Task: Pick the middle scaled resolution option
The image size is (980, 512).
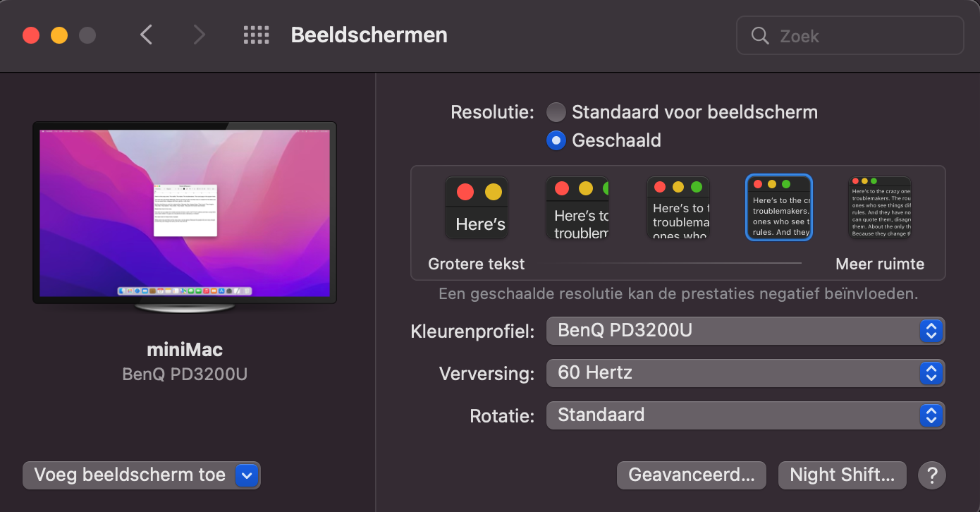Action: click(678, 207)
